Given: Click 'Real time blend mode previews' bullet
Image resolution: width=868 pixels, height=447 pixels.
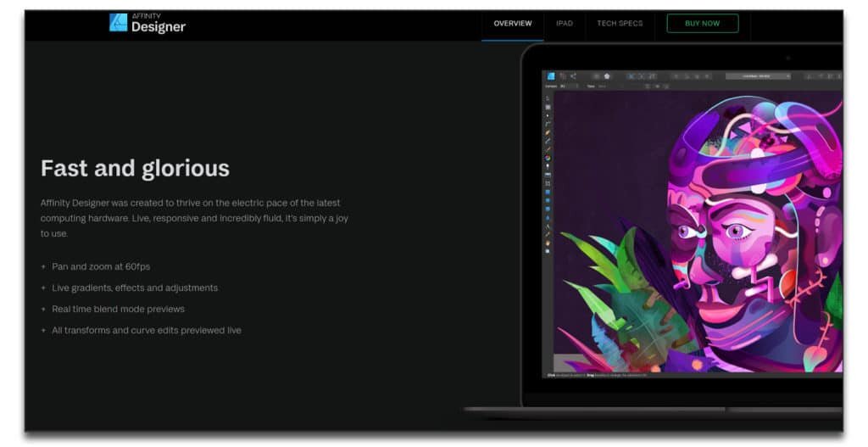Looking at the screenshot, I should [x=118, y=309].
